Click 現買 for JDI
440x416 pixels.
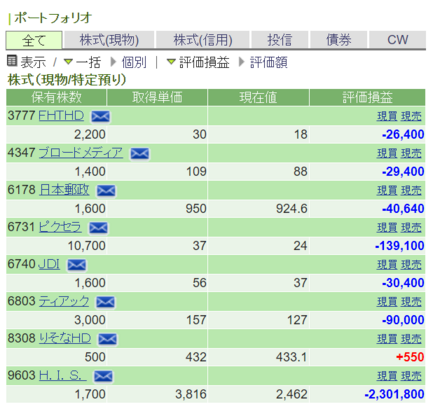387,265
